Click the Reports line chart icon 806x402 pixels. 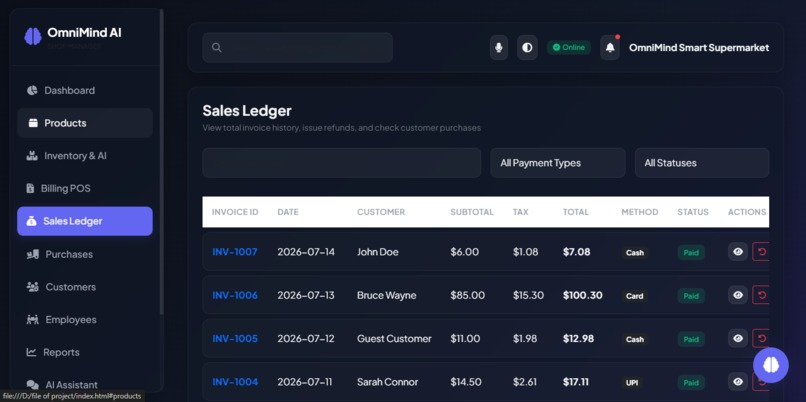pyautogui.click(x=31, y=353)
